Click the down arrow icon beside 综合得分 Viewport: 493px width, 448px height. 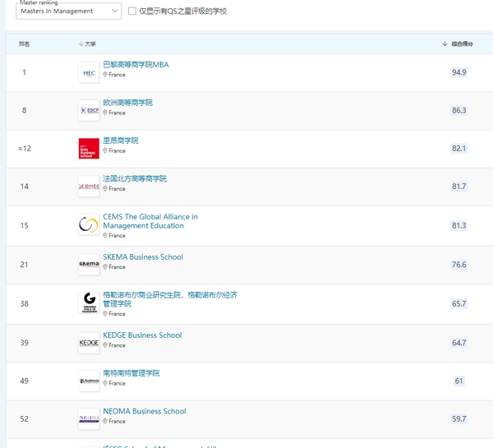click(445, 44)
